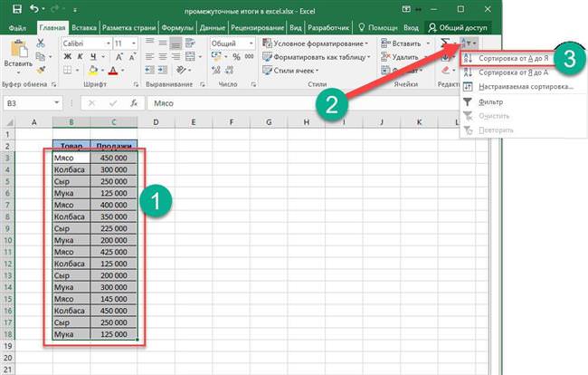Click the Decrease Indent icon

149,70
